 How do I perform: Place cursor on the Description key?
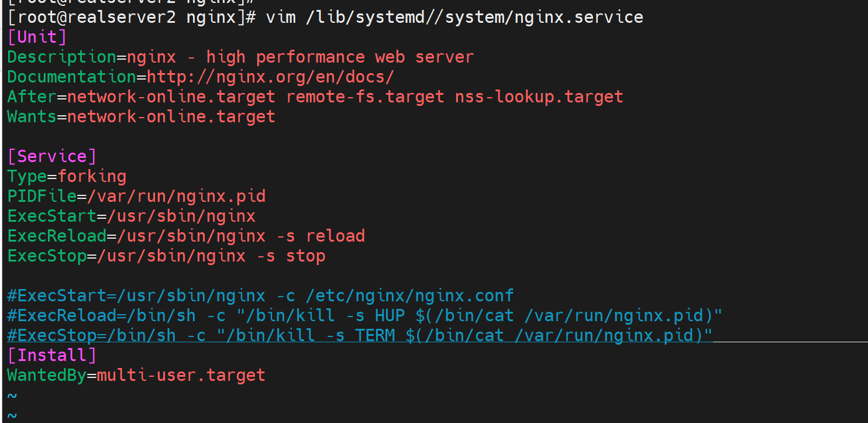coord(61,57)
